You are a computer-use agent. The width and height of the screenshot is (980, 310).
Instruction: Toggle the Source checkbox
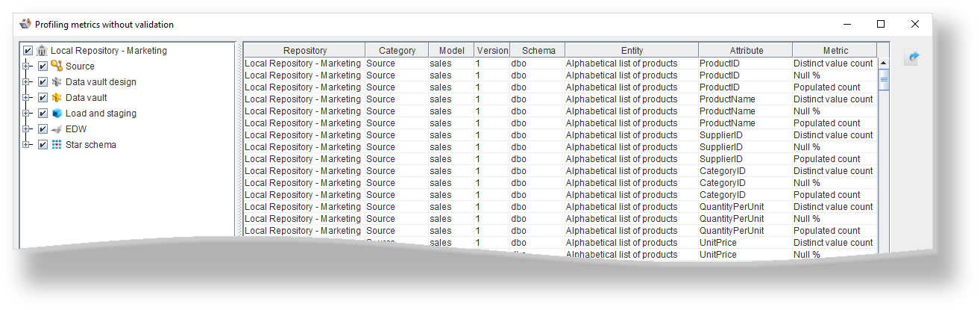coord(43,66)
